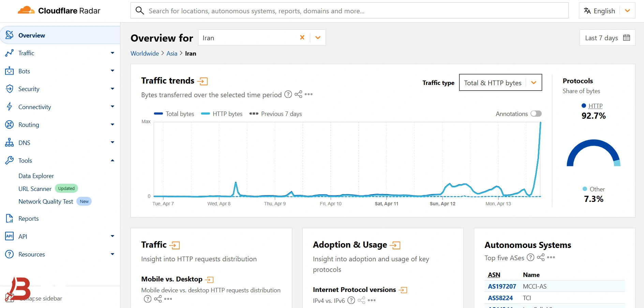Screen dimensions: 644x308
Task: Open the calendar date range icon
Action: pos(627,38)
